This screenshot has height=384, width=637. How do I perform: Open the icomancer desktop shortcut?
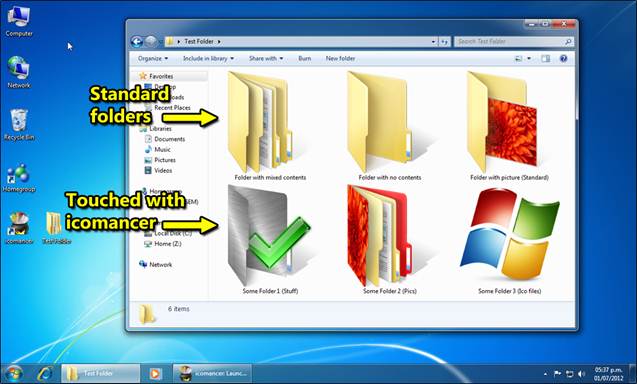click(x=19, y=228)
